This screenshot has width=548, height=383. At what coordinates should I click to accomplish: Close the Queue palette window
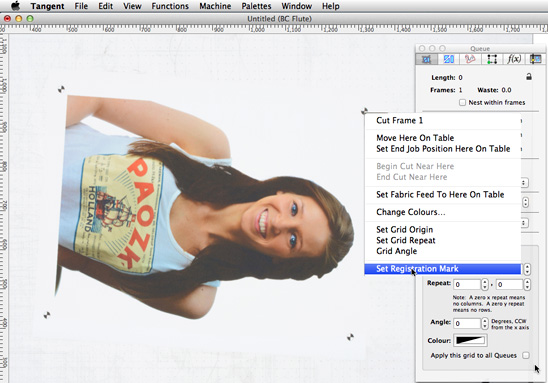click(x=422, y=48)
